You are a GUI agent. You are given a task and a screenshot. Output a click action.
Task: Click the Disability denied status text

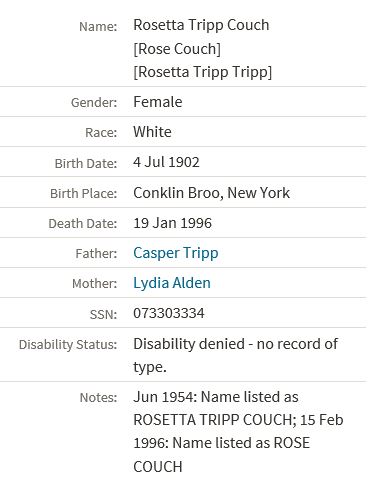point(236,355)
